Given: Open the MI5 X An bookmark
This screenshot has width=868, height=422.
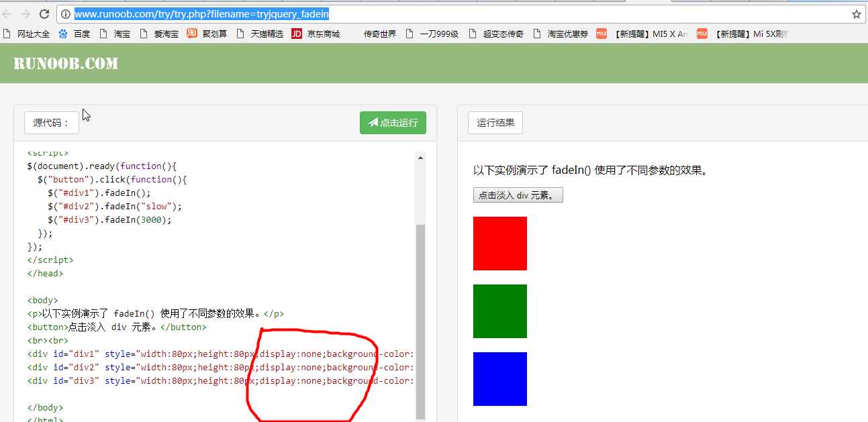Looking at the screenshot, I should (642, 34).
